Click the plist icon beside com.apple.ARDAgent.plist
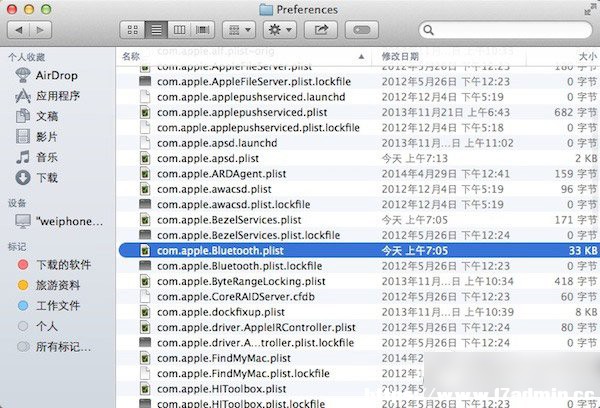This screenshot has width=600, height=408. click(x=145, y=173)
